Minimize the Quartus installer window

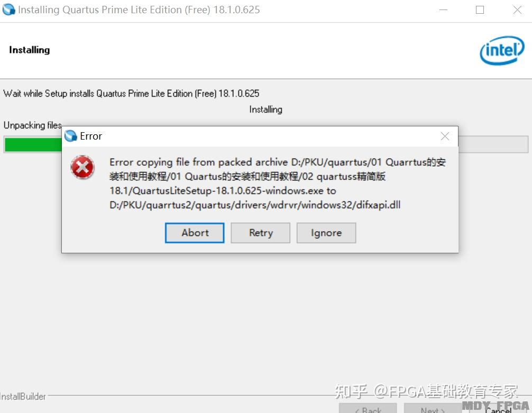pyautogui.click(x=443, y=10)
